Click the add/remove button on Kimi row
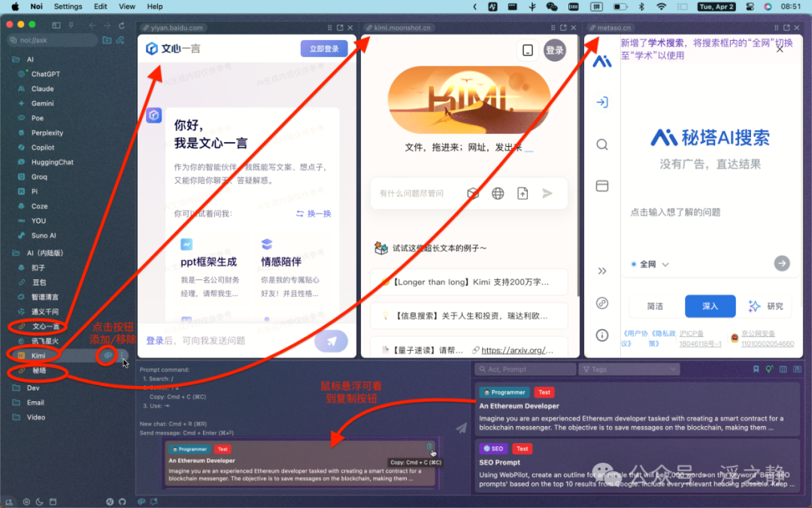Screen dimensions: 812x508 108,355
